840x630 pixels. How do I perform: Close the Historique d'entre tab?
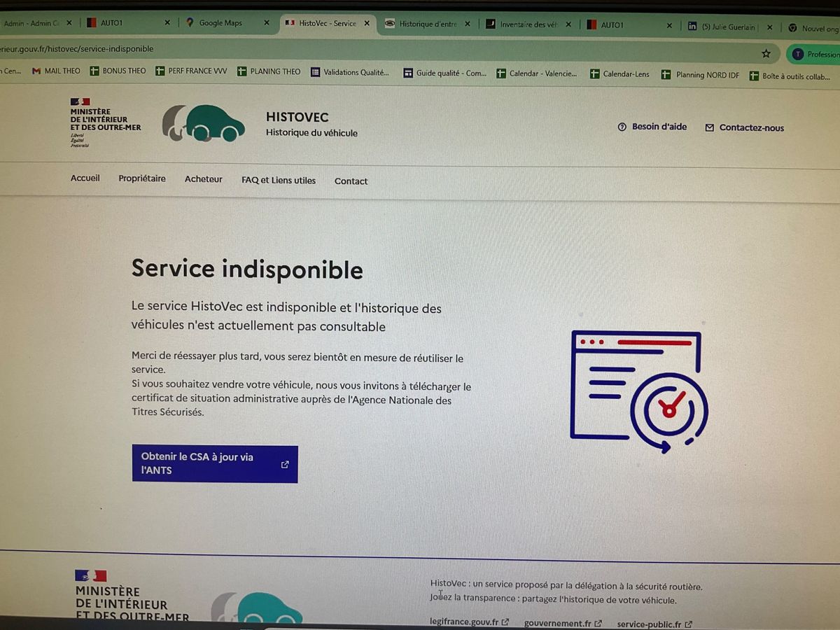(x=468, y=24)
